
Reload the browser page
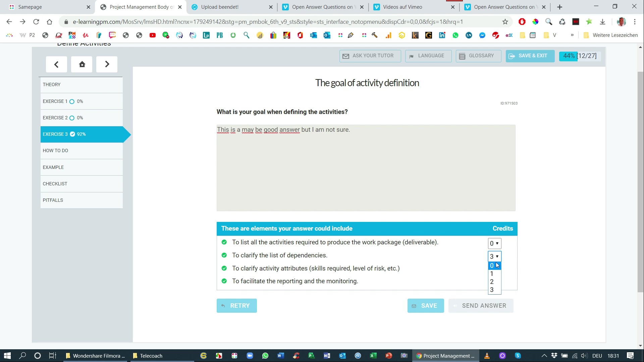coord(36,22)
